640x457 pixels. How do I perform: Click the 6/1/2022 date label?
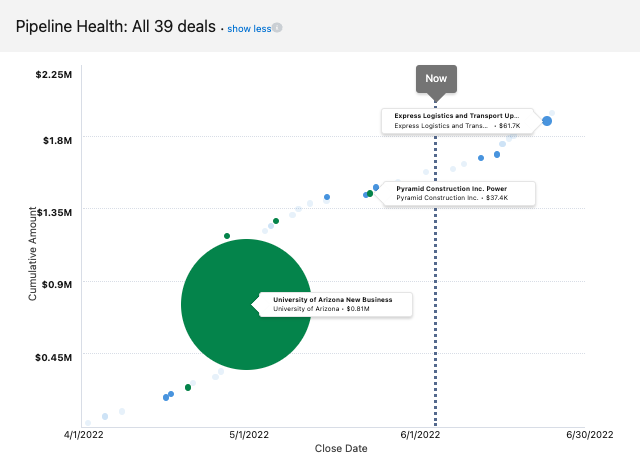coord(420,435)
